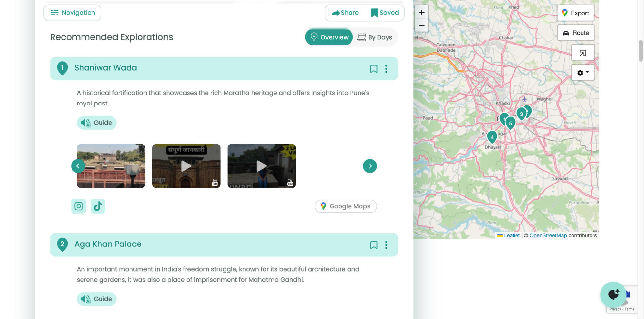Screen dimensions: 644x319
Task: Zoom in on the map
Action: click(x=422, y=13)
